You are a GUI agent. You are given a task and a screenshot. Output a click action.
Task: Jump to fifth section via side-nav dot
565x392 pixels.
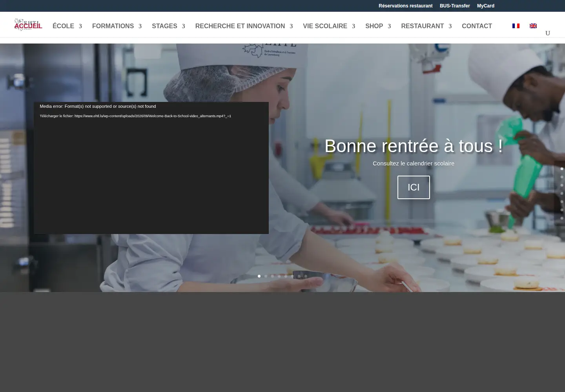(x=562, y=201)
